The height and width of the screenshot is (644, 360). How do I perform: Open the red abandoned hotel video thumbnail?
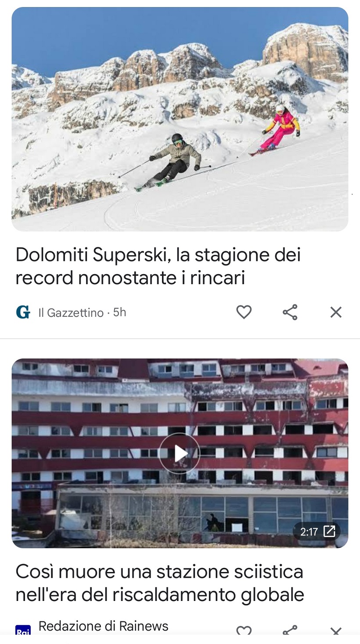[x=180, y=453]
